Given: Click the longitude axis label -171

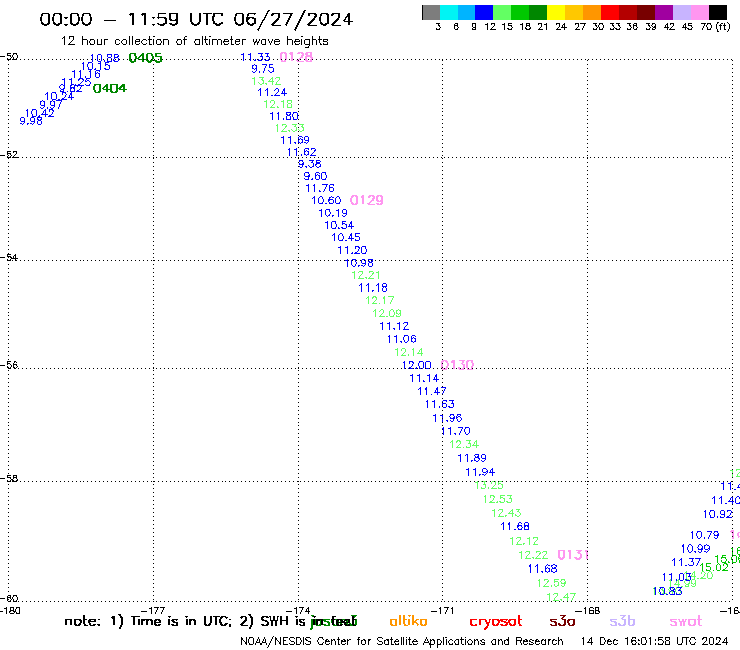Looking at the screenshot, I should 442,610.
